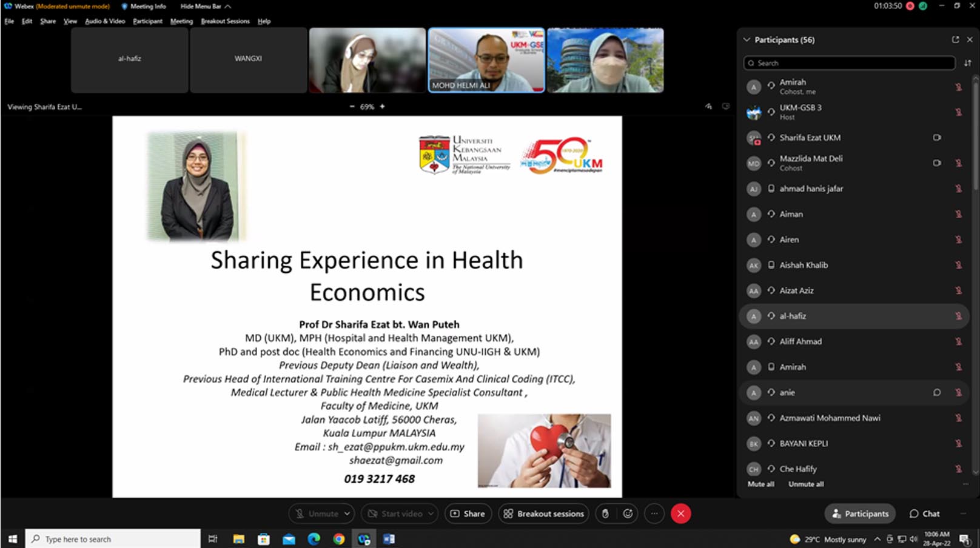
Task: Click the Unmute all button
Action: [x=805, y=484]
